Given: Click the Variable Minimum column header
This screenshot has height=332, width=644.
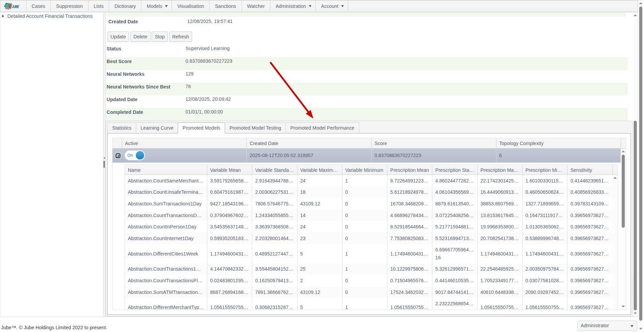Looking at the screenshot, I should [x=364, y=170].
